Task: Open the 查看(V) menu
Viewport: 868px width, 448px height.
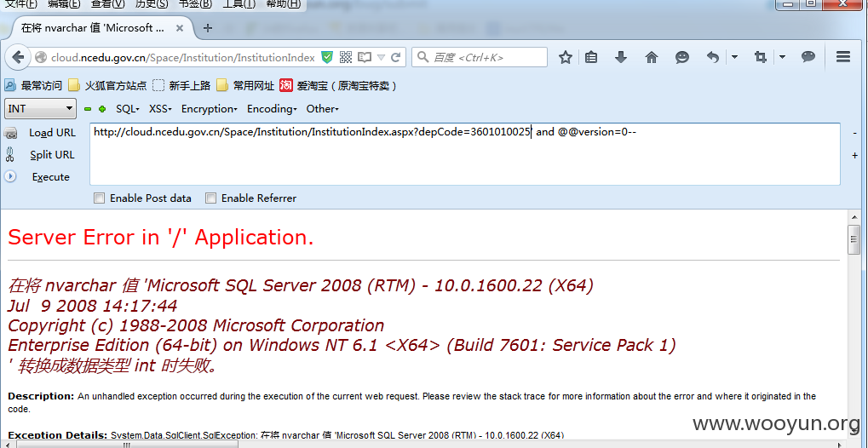Action: (107, 4)
